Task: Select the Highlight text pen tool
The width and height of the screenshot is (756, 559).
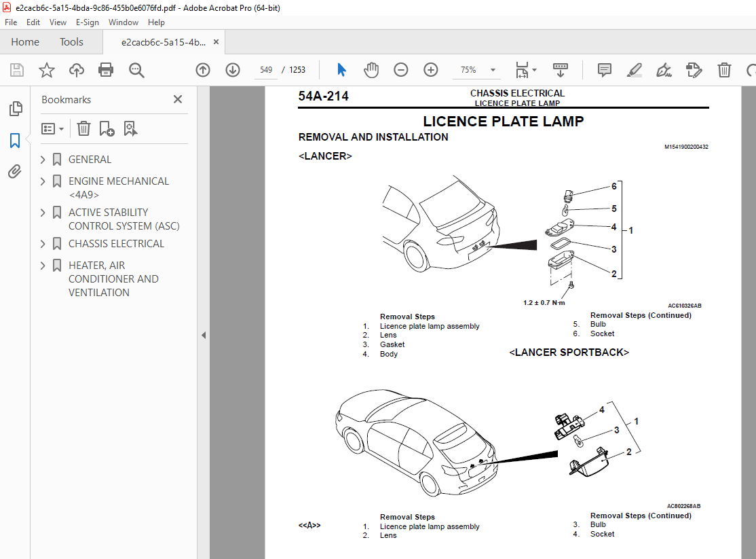Action: (634, 70)
